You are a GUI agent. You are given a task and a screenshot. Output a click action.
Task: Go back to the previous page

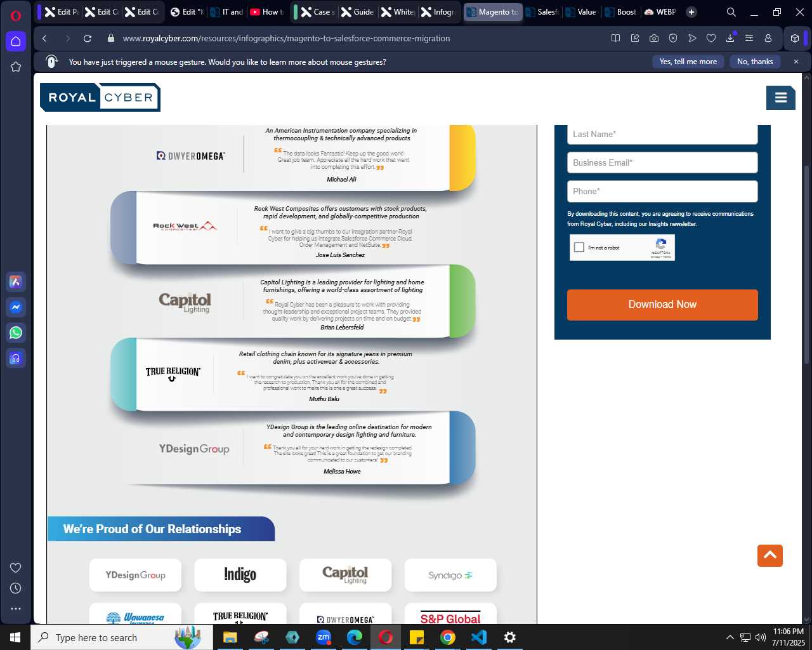tap(44, 38)
